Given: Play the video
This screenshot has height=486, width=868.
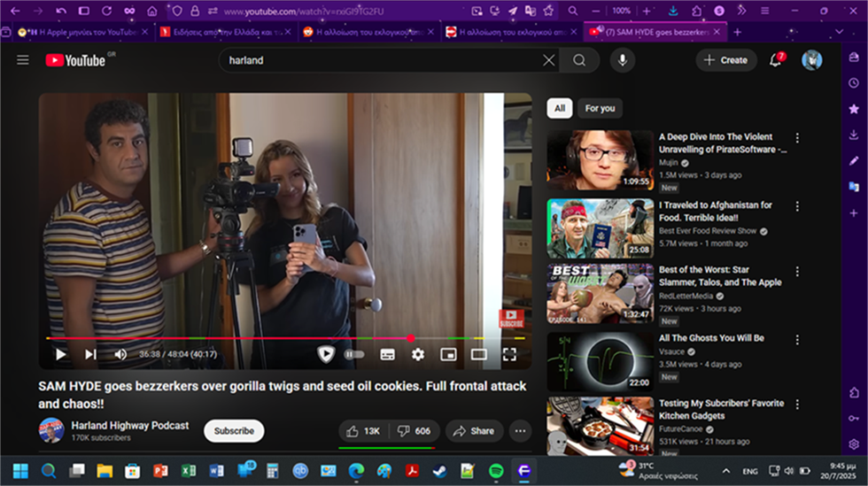Looking at the screenshot, I should coord(61,354).
